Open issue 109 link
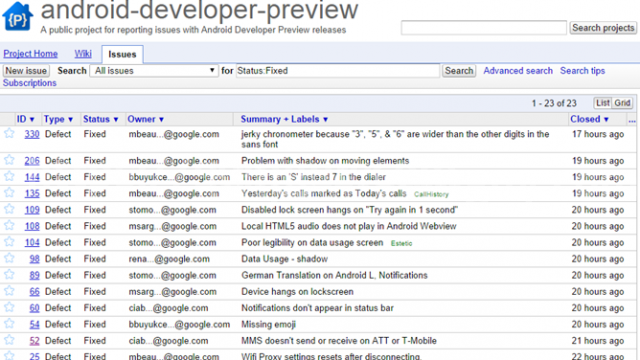The width and height of the screenshot is (640, 360). [32, 209]
